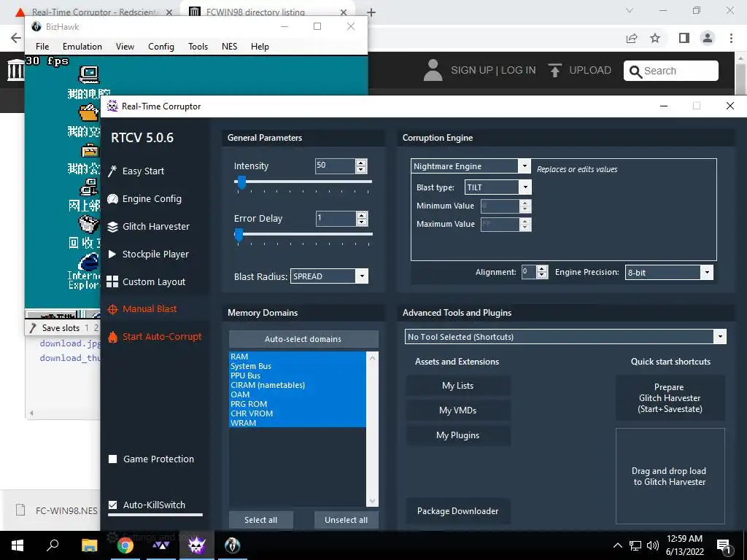
Task: Click My Computer icon in BizHawk
Action: [x=89, y=75]
